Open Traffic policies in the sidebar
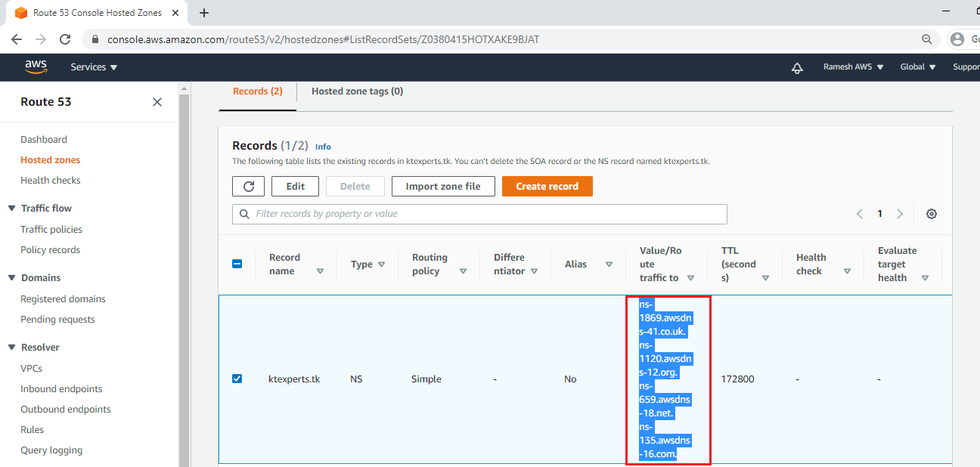The width and height of the screenshot is (980, 467). pyautogui.click(x=51, y=230)
